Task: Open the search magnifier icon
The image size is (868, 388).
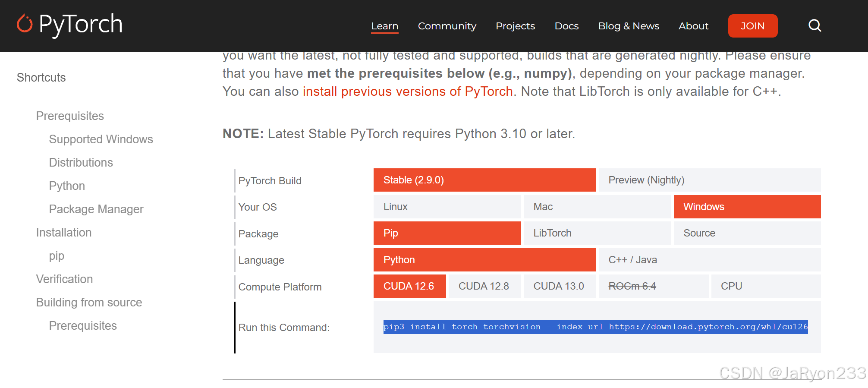Action: click(815, 25)
